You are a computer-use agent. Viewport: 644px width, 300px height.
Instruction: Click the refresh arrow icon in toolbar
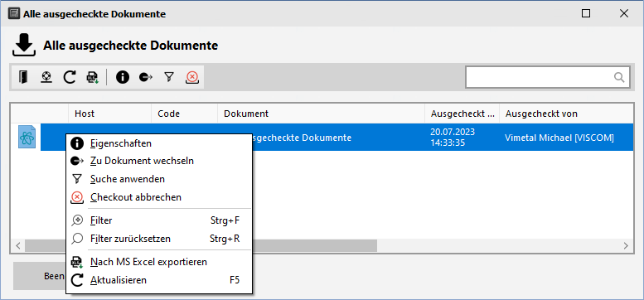[x=70, y=77]
